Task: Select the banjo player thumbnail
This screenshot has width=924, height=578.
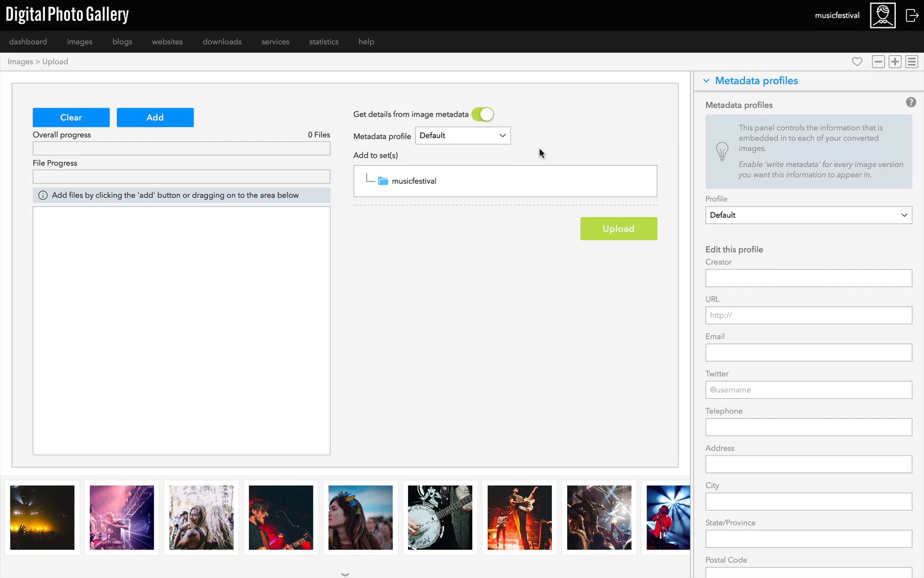Action: pyautogui.click(x=440, y=518)
